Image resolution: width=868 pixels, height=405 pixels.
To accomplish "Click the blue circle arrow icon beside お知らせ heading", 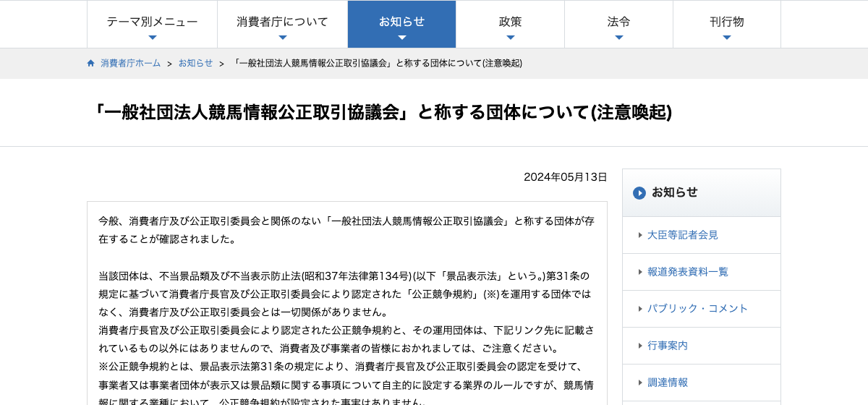I will coord(639,193).
